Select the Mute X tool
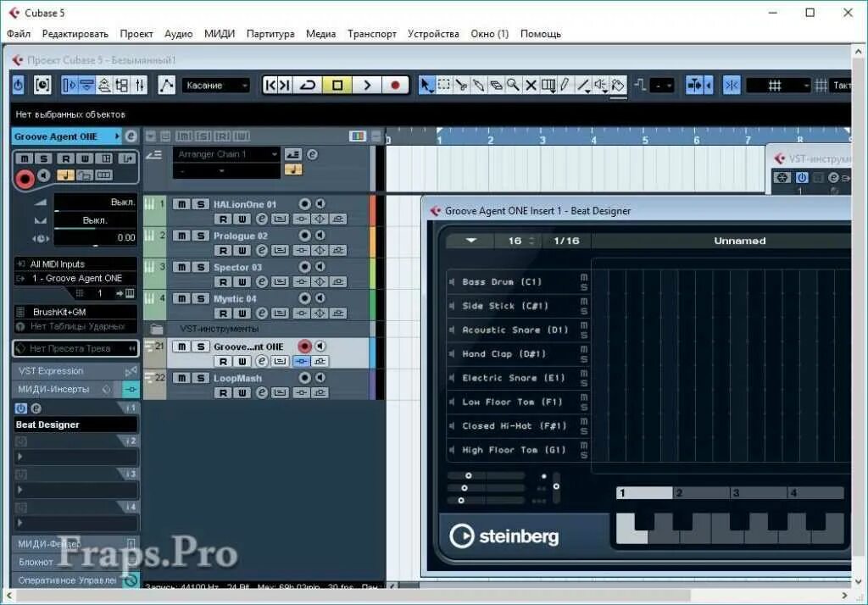The image size is (868, 605). point(531,86)
